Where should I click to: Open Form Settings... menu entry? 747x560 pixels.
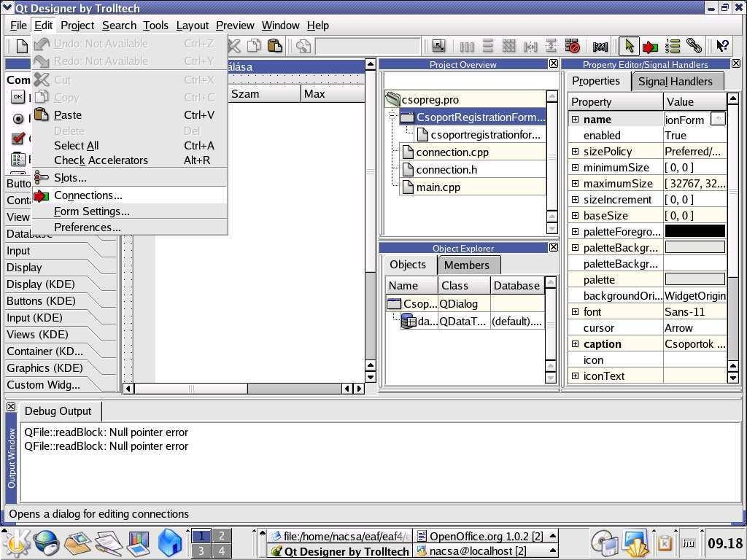click(130, 211)
